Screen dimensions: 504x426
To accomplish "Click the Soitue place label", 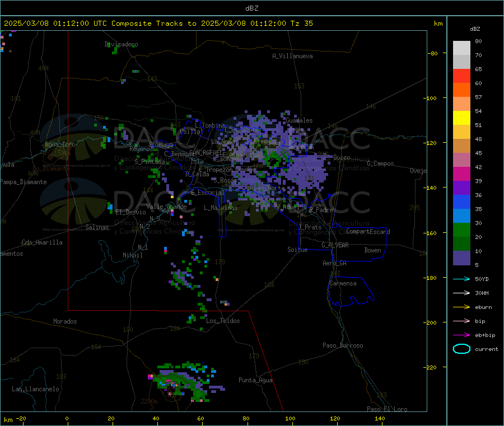I will point(297,250).
